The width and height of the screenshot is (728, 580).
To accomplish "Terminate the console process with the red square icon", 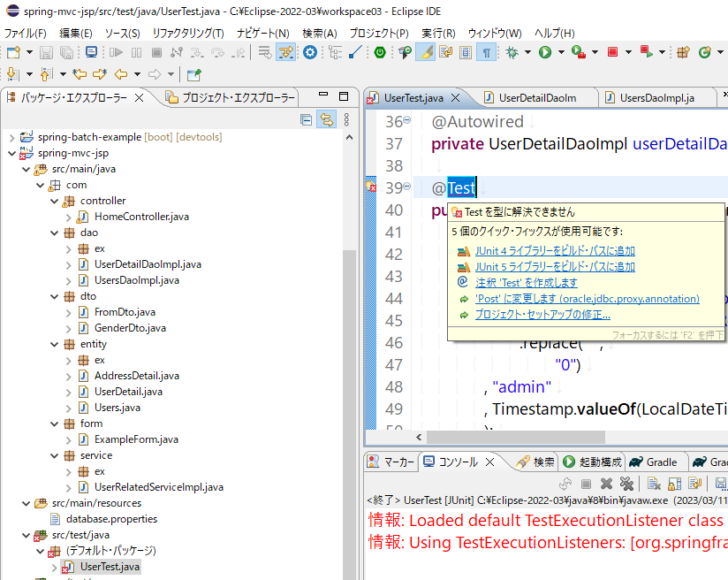I will [586, 483].
